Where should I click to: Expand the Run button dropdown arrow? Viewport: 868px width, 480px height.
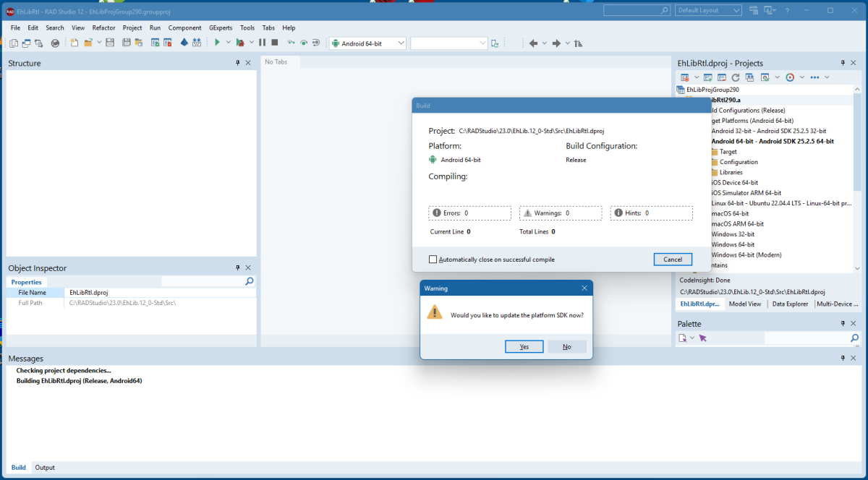coord(229,43)
